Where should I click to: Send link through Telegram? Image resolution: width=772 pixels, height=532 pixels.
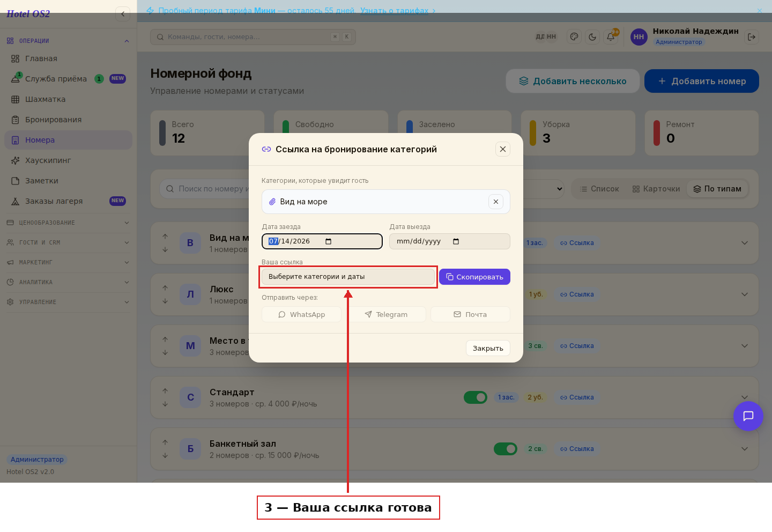coord(386,314)
